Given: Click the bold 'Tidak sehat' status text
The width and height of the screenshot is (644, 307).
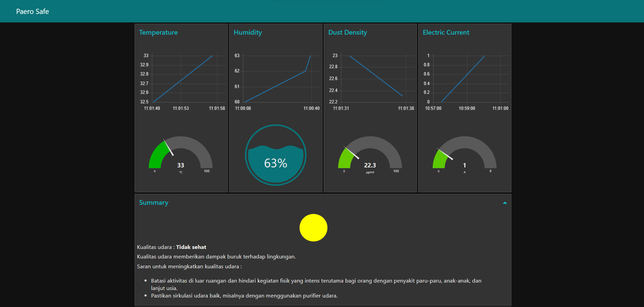Looking at the screenshot, I should click(x=191, y=247).
